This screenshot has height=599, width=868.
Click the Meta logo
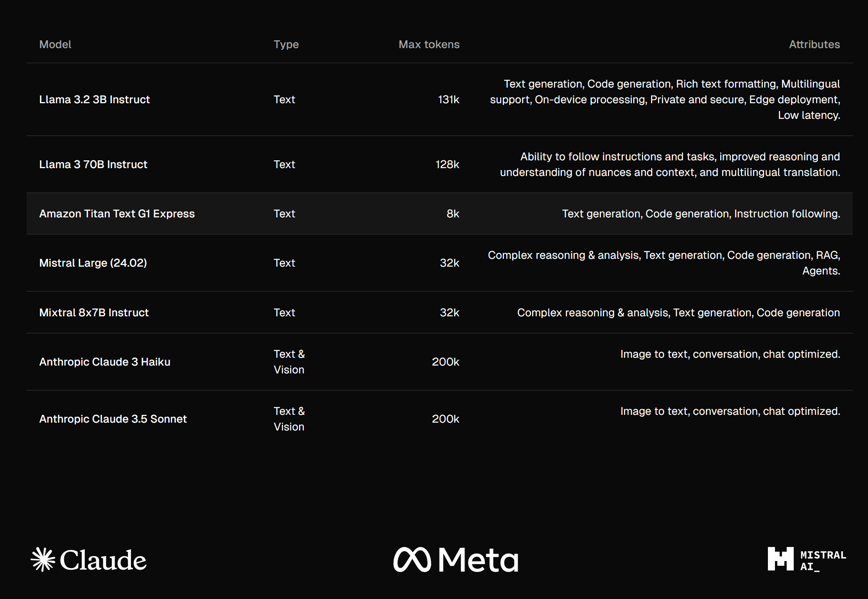pos(456,560)
